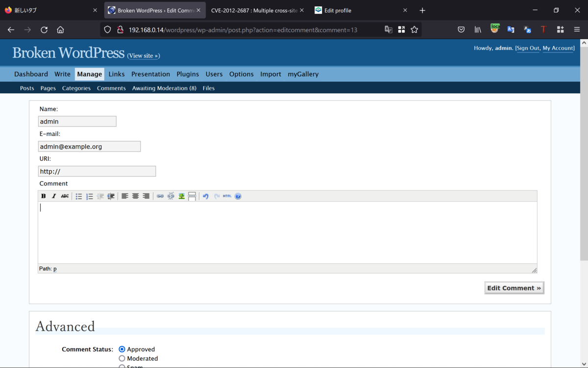Open the Links menu
588x368 pixels.
click(117, 74)
